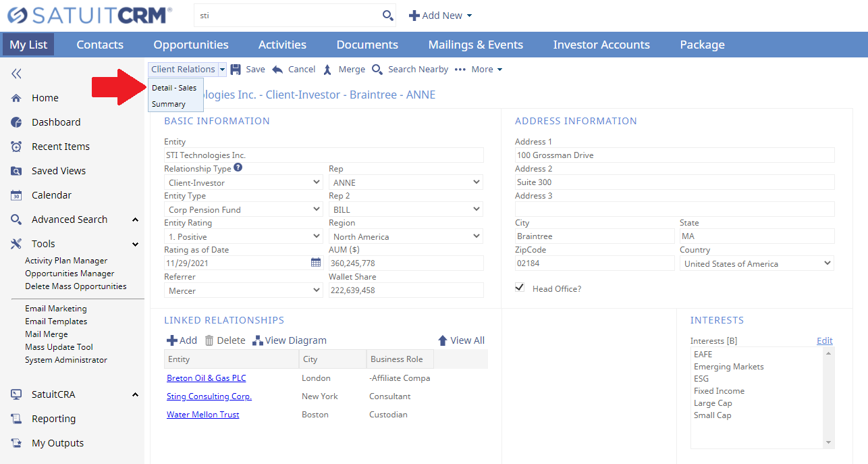
Task: Open the Region dropdown showing North America
Action: pos(406,236)
